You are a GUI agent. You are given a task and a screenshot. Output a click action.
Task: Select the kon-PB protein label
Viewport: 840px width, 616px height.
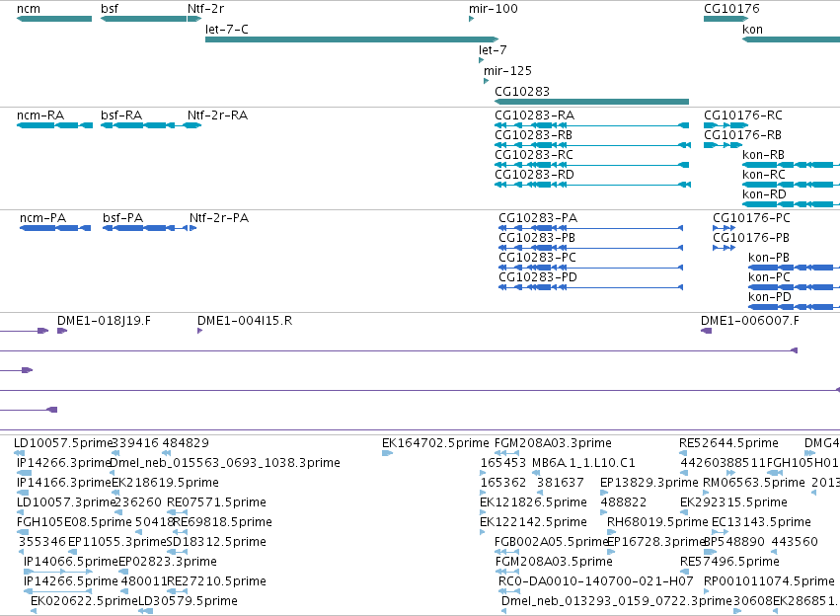(769, 258)
